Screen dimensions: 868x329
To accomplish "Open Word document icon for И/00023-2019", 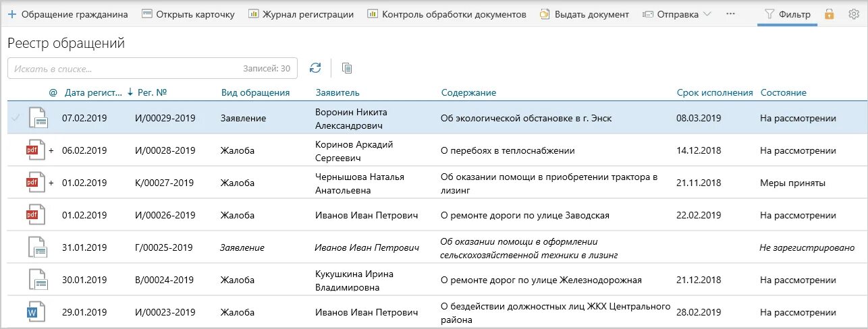I will 34,312.
